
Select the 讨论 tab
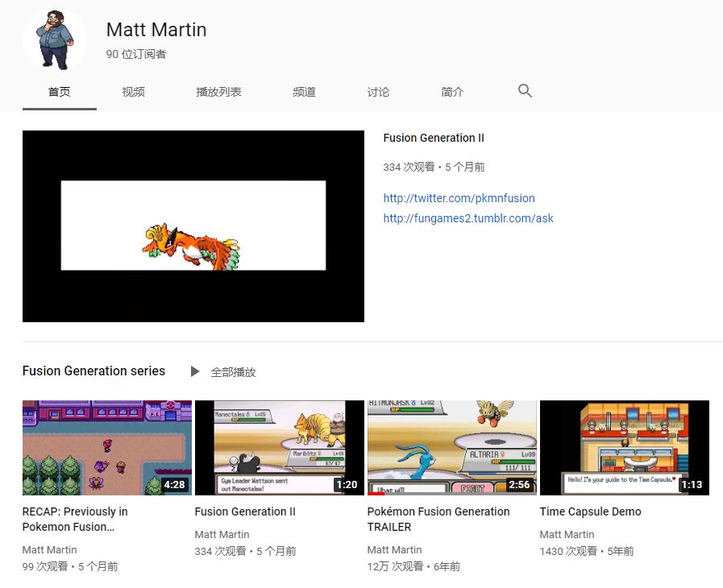tap(378, 92)
